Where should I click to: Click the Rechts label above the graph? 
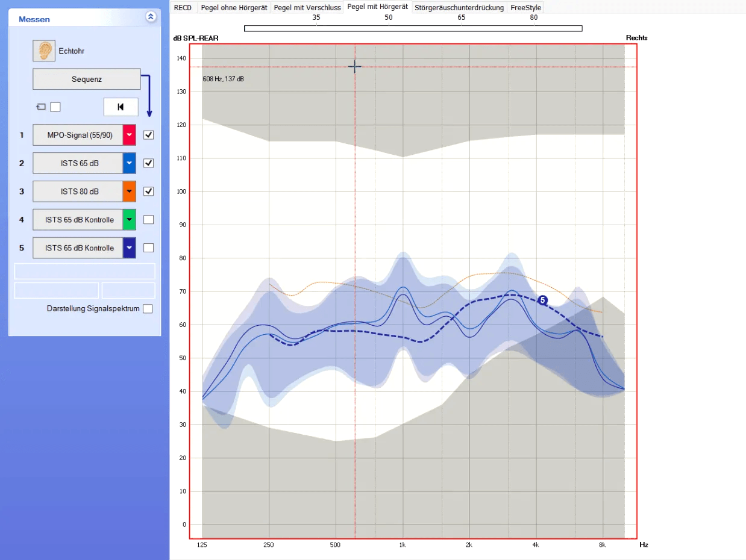tap(637, 38)
